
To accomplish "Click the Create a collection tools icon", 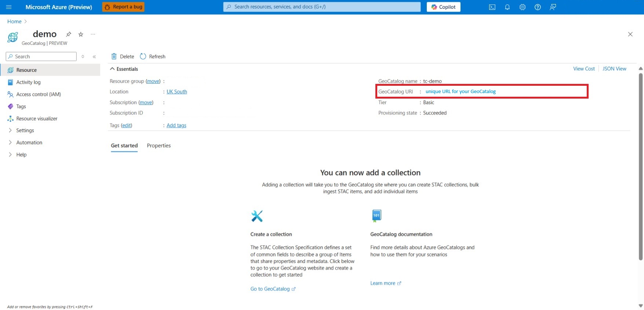I will 257,216.
